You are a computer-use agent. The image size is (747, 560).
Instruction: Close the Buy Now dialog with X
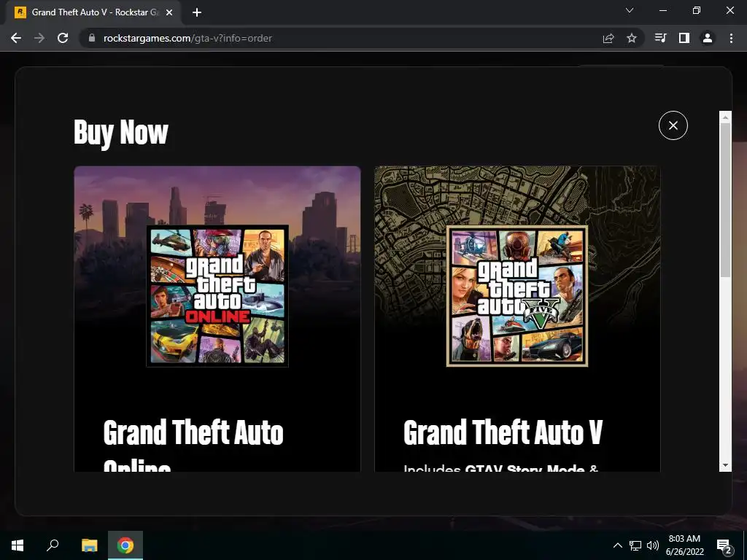pos(673,125)
